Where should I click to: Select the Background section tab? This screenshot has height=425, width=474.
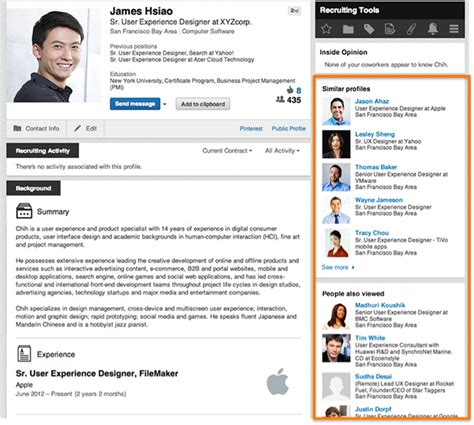click(x=34, y=188)
